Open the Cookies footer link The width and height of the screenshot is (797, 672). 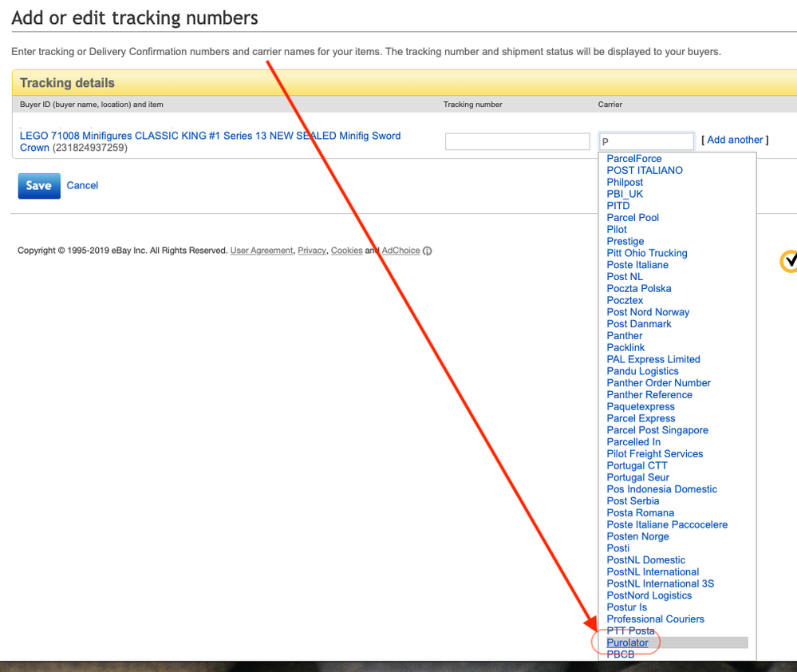(x=346, y=251)
